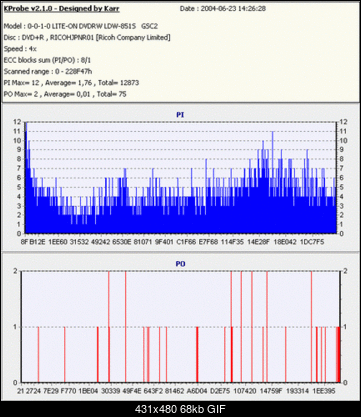Click the PI axis label 8F
This screenshot has height=417, width=361.
24,242
